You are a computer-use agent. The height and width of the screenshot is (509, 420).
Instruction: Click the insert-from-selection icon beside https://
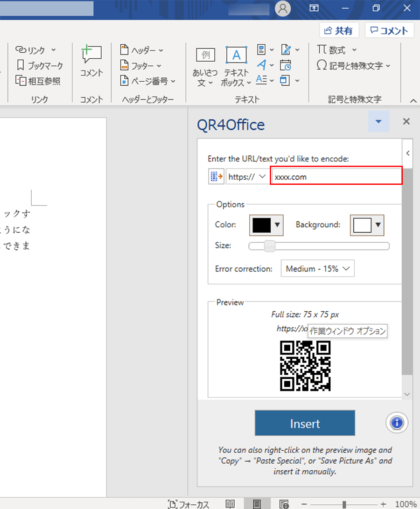point(216,177)
